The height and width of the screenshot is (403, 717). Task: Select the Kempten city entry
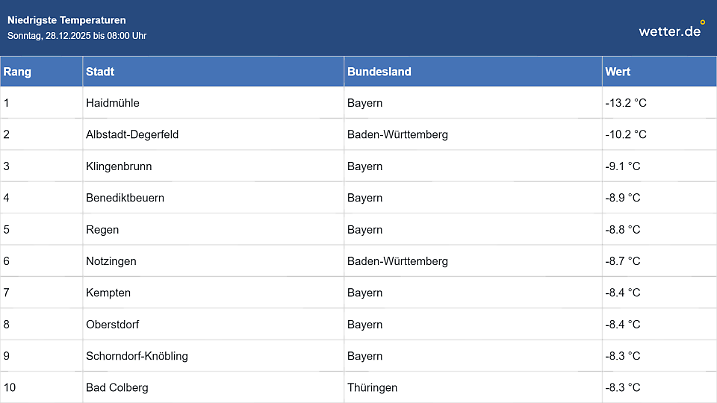tap(108, 293)
